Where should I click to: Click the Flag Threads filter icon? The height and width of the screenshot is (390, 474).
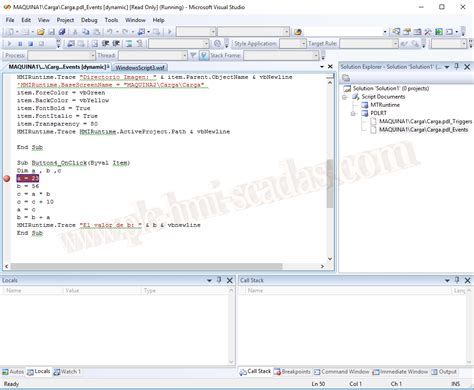[193, 55]
